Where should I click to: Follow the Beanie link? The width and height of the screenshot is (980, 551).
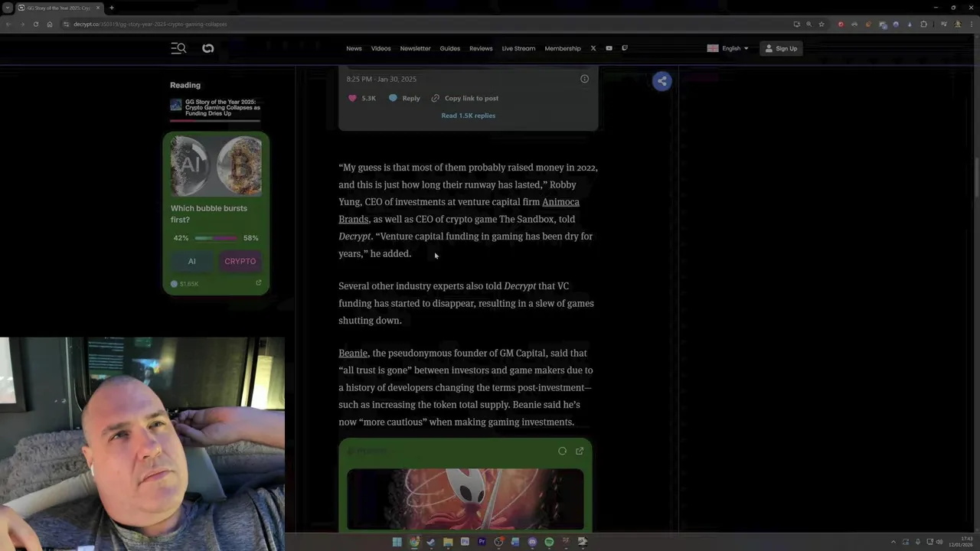pyautogui.click(x=353, y=353)
